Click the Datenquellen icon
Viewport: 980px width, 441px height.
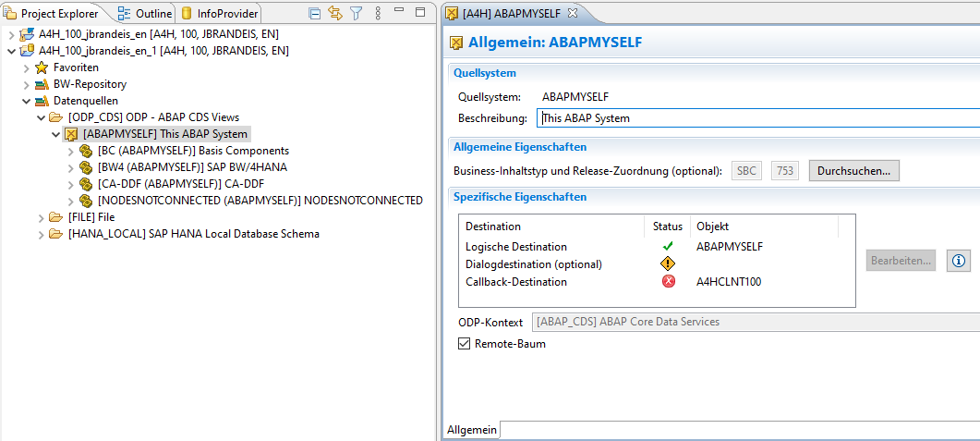(x=42, y=101)
